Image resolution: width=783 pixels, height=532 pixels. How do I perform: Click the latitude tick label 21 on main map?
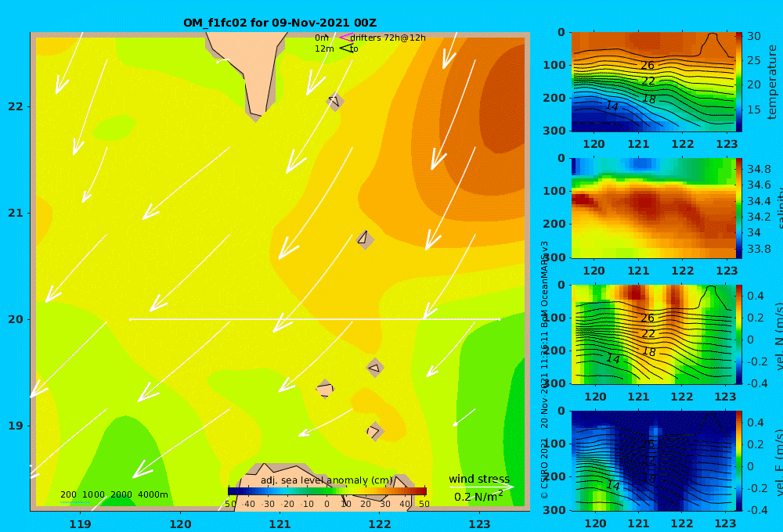click(x=16, y=213)
